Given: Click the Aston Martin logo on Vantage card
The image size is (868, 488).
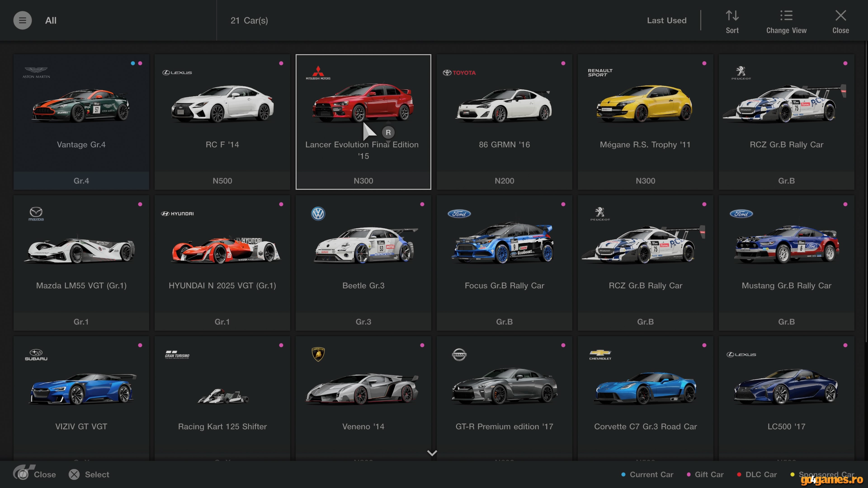Looking at the screenshot, I should tap(36, 72).
